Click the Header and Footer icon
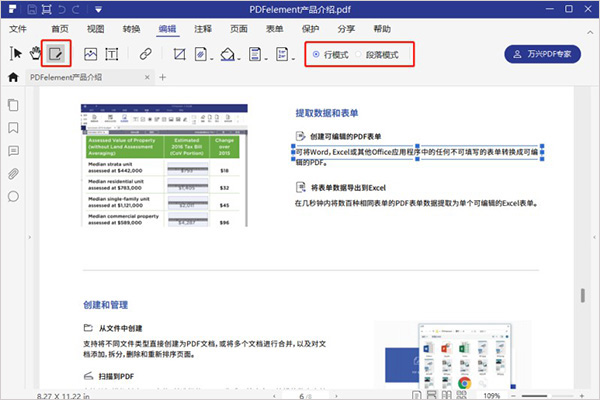The width and height of the screenshot is (600, 400). coord(255,54)
